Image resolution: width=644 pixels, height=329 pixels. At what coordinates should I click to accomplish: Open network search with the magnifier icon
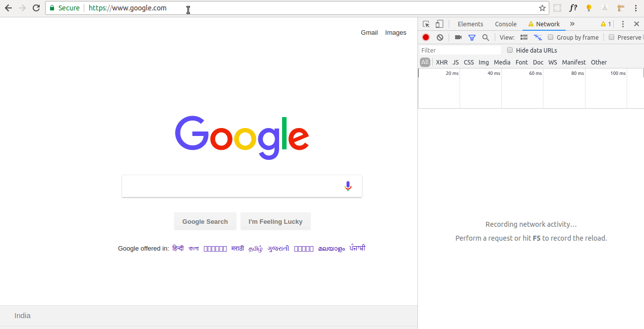click(x=486, y=37)
